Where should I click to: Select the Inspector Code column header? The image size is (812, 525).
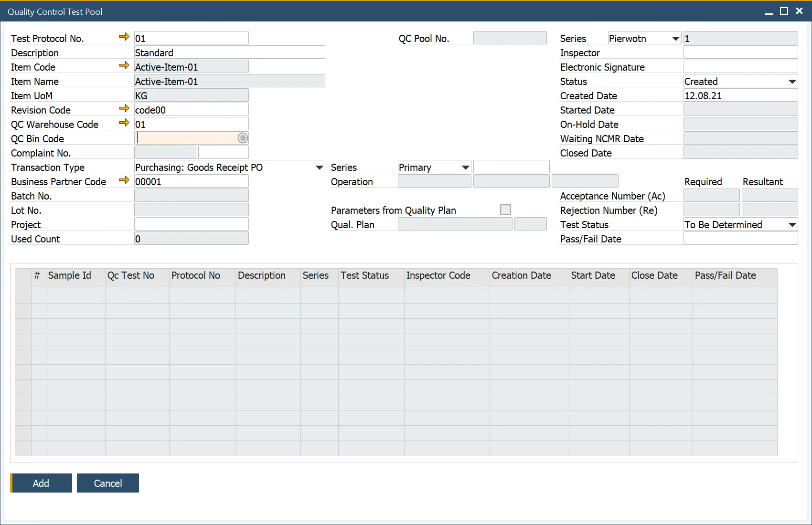pyautogui.click(x=438, y=275)
